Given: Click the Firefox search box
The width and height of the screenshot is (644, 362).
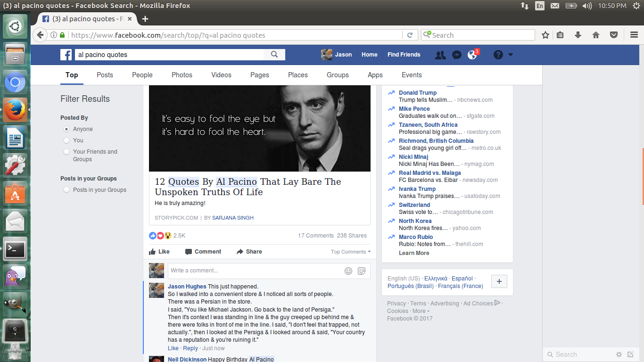Looking at the screenshot, I should click(x=478, y=35).
